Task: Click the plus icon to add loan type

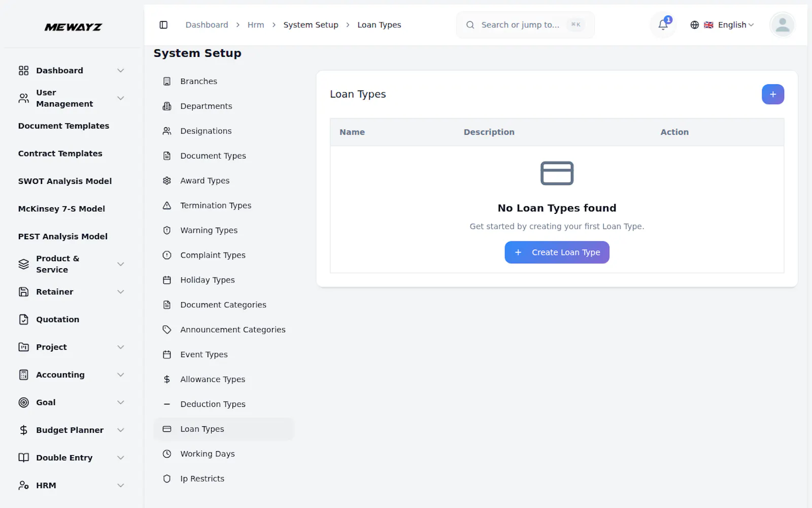Action: (773, 94)
